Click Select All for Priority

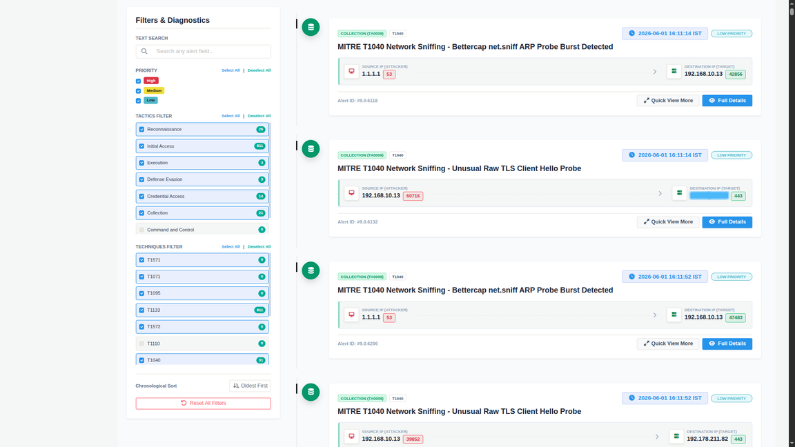click(231, 70)
